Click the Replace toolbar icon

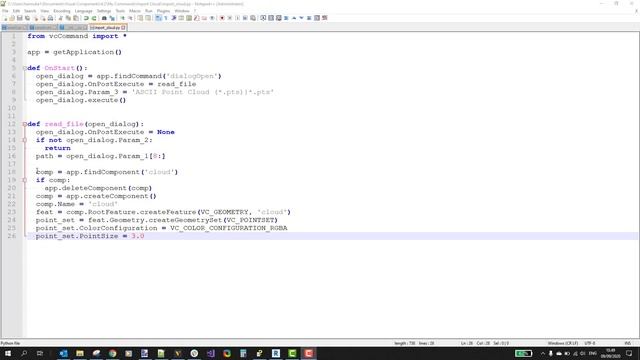[x=112, y=18]
